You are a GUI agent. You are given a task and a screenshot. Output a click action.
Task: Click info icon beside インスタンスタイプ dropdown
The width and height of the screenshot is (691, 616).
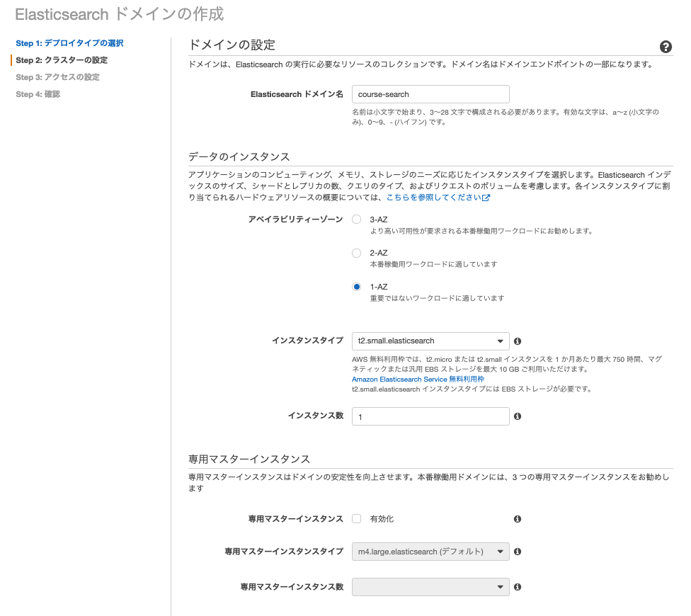(x=518, y=341)
